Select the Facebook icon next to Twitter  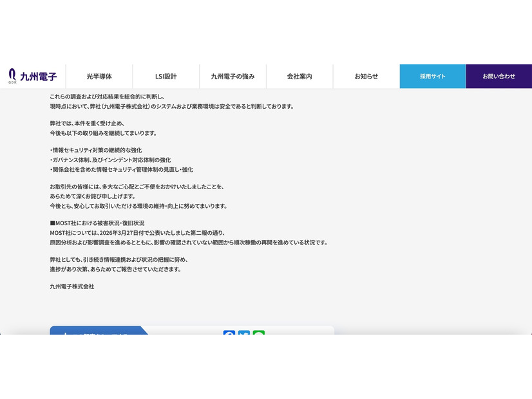(230, 334)
